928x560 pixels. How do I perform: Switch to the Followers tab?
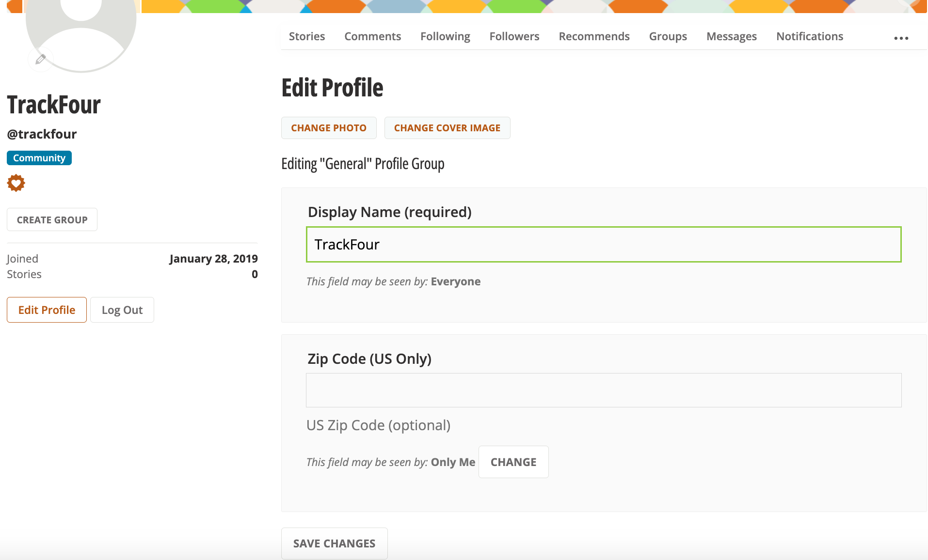(x=514, y=36)
